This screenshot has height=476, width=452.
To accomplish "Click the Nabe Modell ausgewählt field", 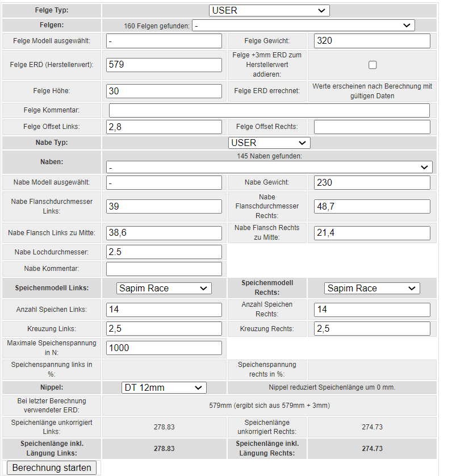I will coord(164,182).
